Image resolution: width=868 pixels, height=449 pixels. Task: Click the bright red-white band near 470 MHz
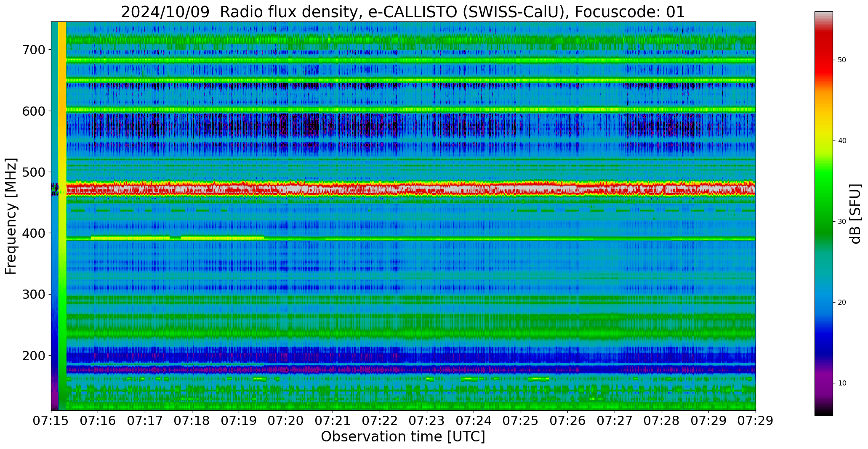[410, 189]
